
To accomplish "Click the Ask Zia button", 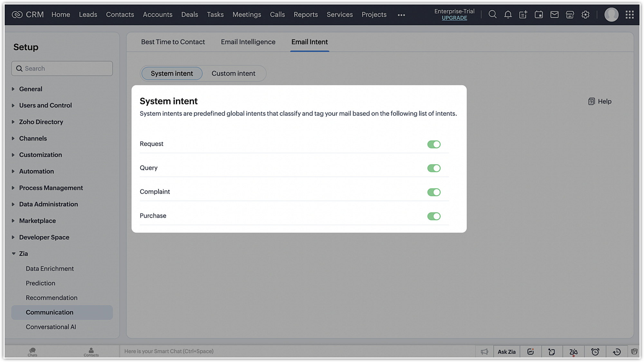I will pyautogui.click(x=507, y=352).
